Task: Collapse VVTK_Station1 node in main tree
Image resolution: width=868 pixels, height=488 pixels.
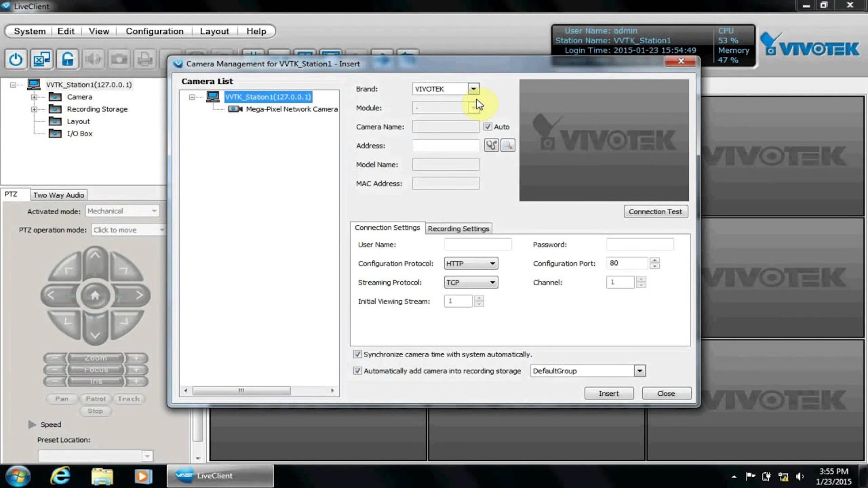Action: coord(13,85)
